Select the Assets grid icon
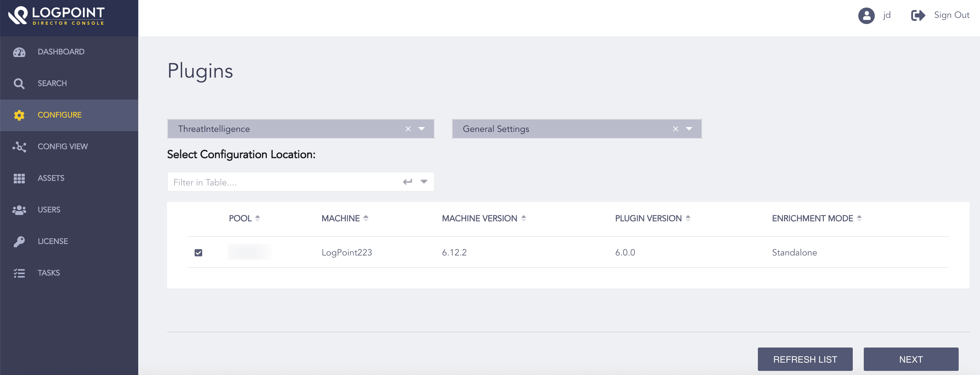Screen dimensions: 980x375 click(x=19, y=178)
